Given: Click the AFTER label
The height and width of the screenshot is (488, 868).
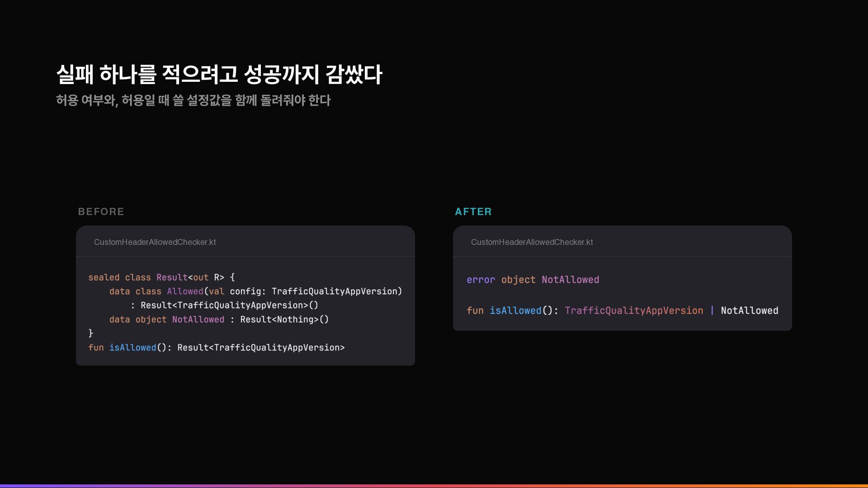Looking at the screenshot, I should [473, 211].
